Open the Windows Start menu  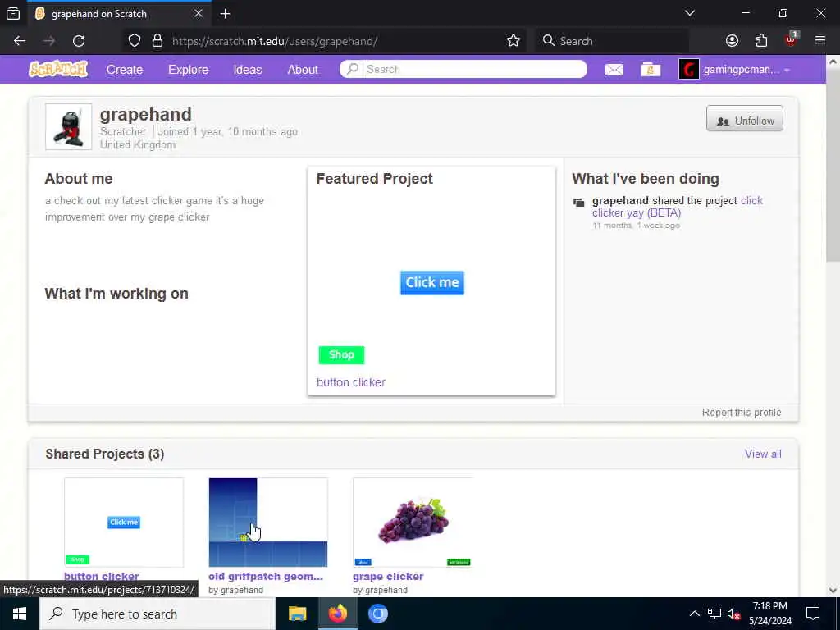[x=20, y=614]
